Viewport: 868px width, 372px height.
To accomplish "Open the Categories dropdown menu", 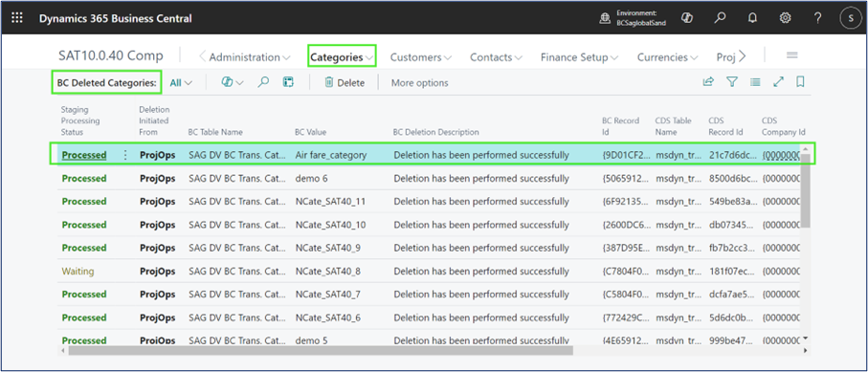I will pos(342,57).
